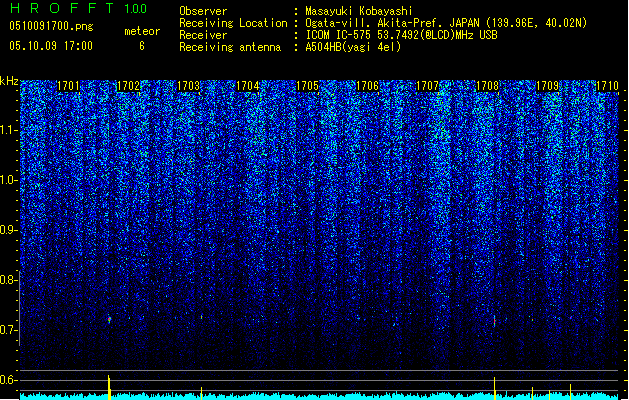Click the meteor count value 6

tap(142, 46)
